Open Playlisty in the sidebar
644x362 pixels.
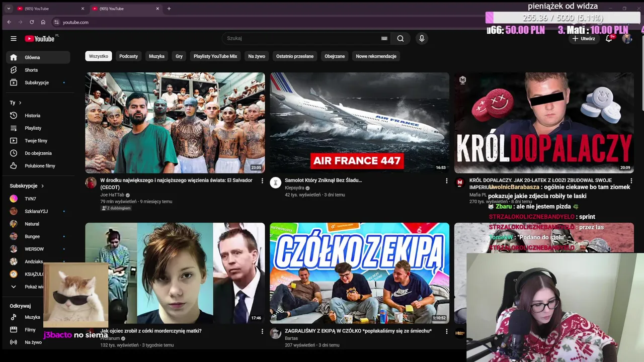[38, 128]
